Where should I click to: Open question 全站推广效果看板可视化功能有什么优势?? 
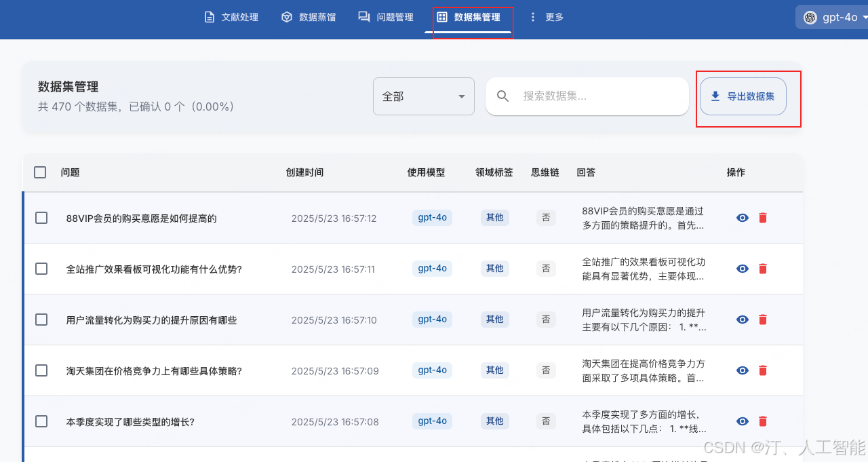click(x=154, y=269)
